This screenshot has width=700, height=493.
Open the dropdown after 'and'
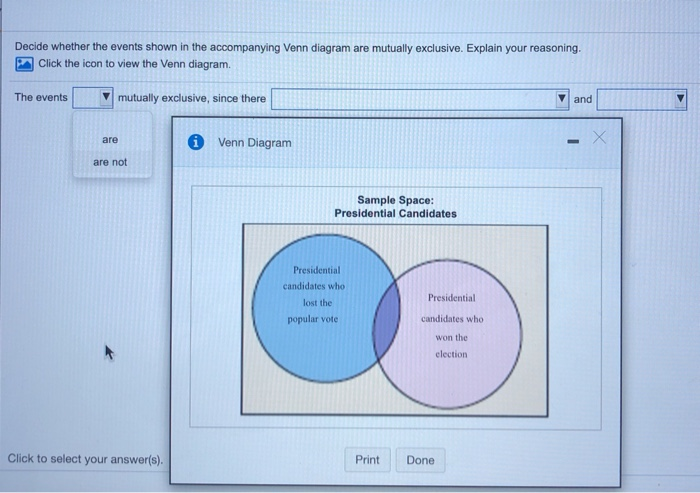click(642, 99)
